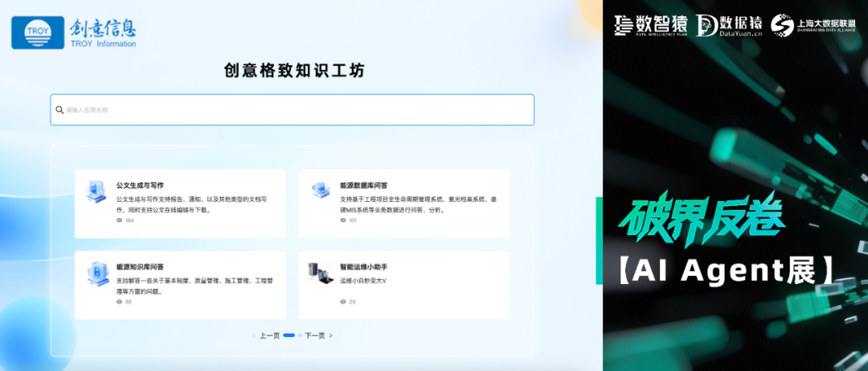Select the second page indicator dot
Image resolution: width=868 pixels, height=371 pixels.
point(300,336)
